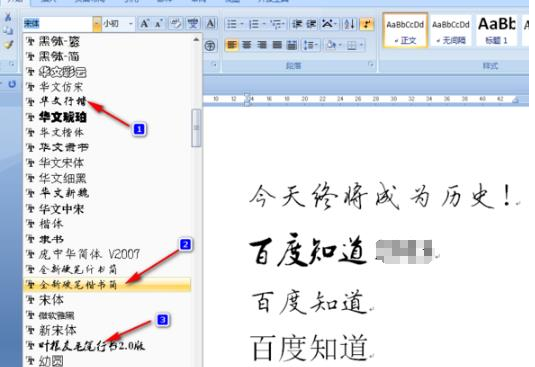This screenshot has width=535, height=367.
Task: Click the line 今天终将成为历史！
Action: [x=381, y=196]
